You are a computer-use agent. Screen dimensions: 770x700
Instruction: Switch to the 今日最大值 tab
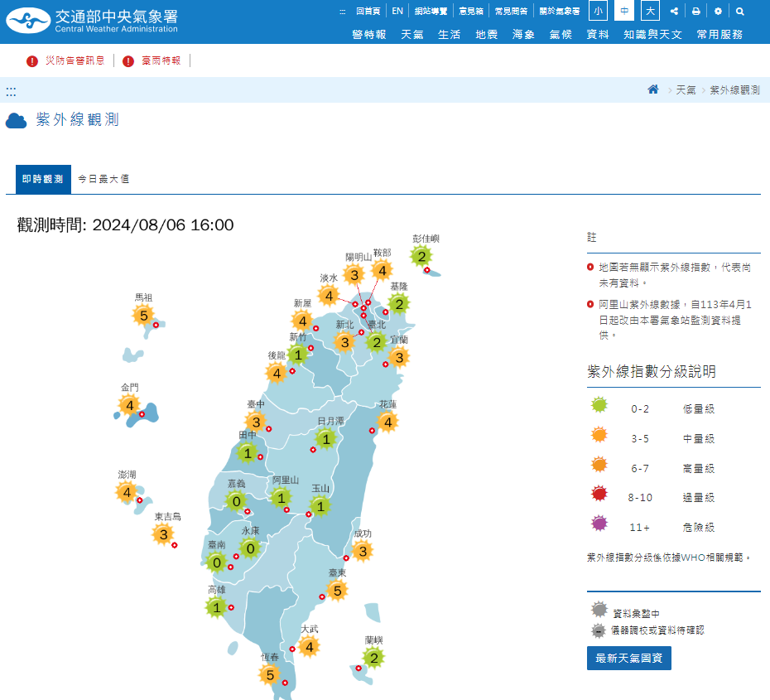pos(103,179)
